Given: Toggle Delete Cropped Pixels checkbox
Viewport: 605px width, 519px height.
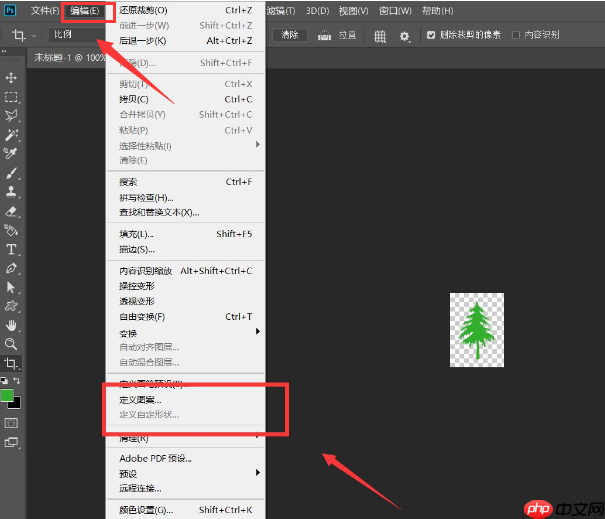Looking at the screenshot, I should (x=431, y=35).
